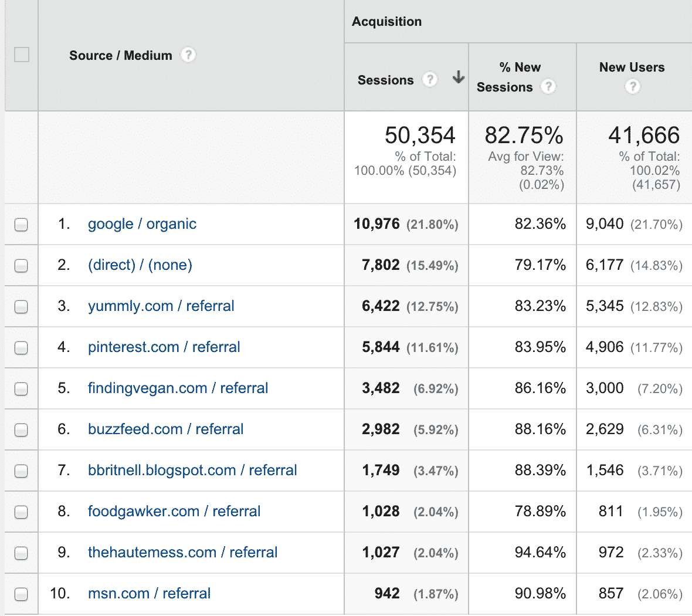Open thehautemess.com / referral link
Image resolution: width=692 pixels, height=616 pixels.
click(x=183, y=553)
